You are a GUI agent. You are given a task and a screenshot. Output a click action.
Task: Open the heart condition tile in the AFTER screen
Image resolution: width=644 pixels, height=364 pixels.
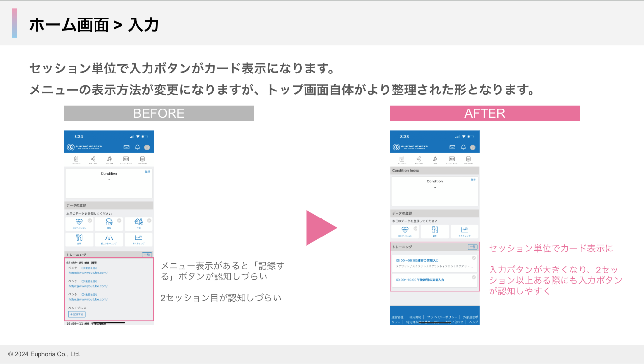405,232
